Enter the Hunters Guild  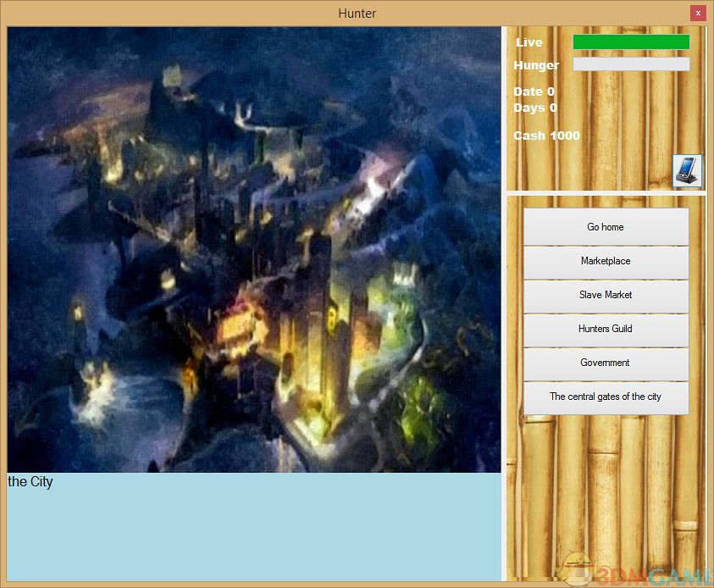pyautogui.click(x=606, y=329)
